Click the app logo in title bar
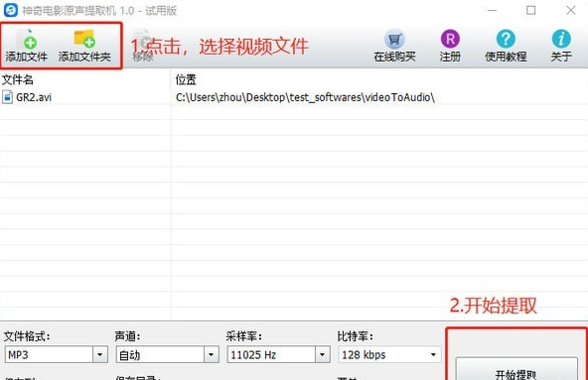 [11, 10]
